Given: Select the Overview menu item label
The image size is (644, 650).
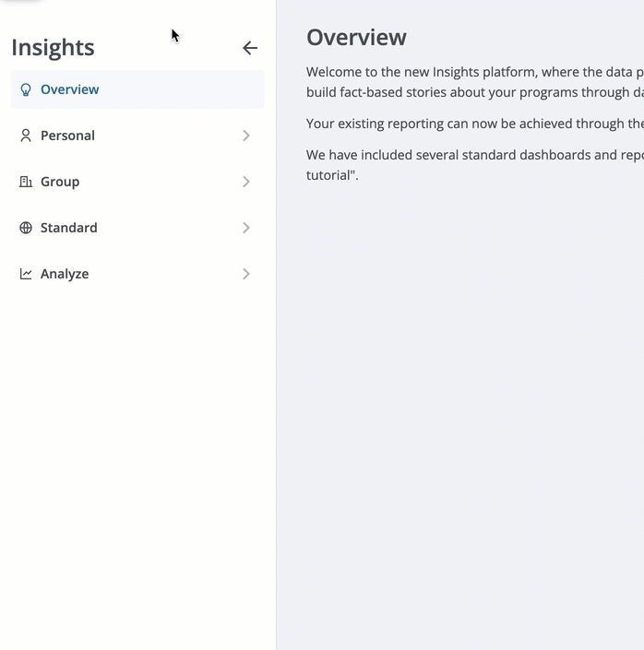Looking at the screenshot, I should pos(70,89).
